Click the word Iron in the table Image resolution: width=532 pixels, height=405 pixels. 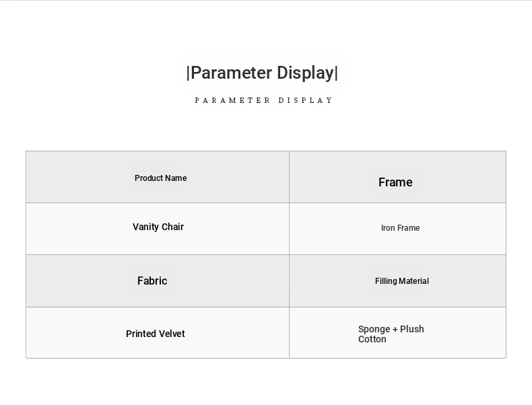point(388,228)
